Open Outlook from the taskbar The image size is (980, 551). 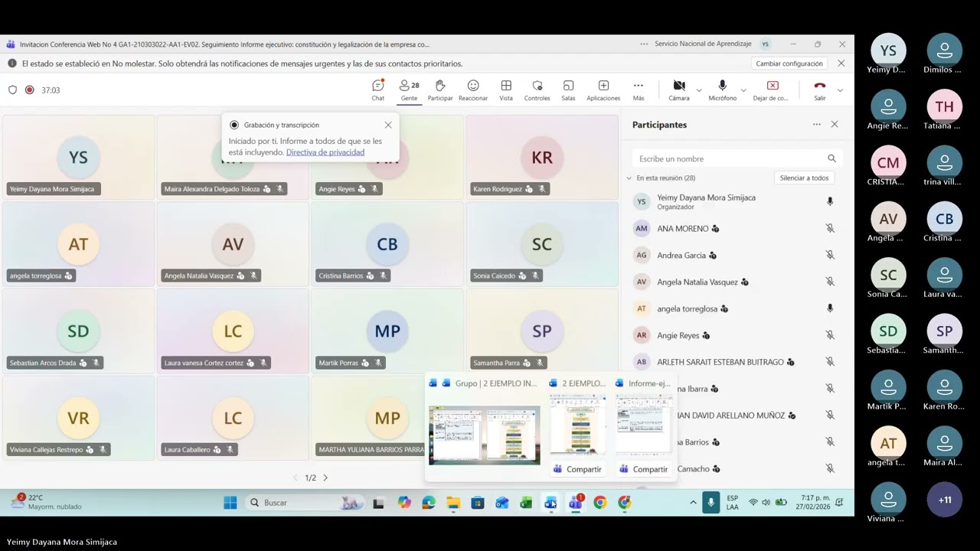[502, 503]
